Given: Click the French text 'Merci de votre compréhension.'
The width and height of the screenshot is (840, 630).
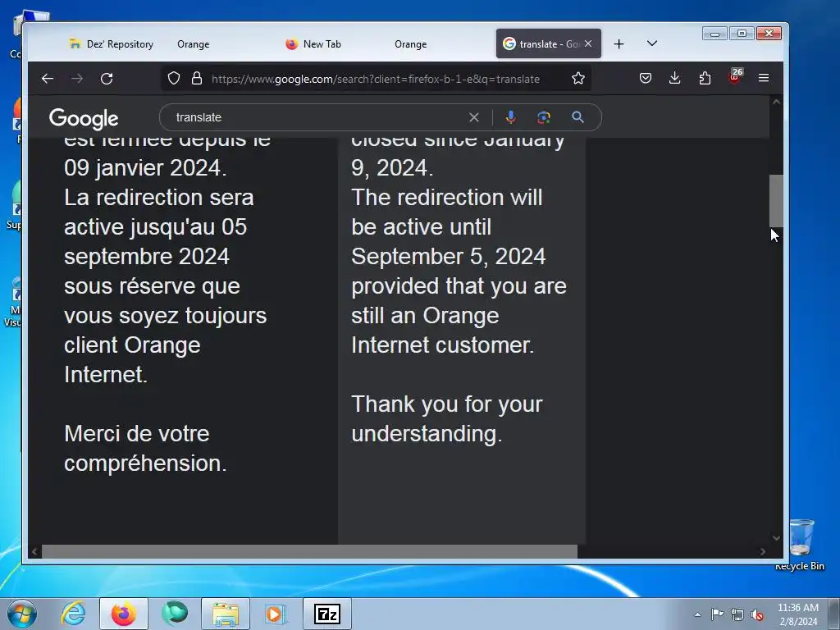Looking at the screenshot, I should pyautogui.click(x=145, y=449).
